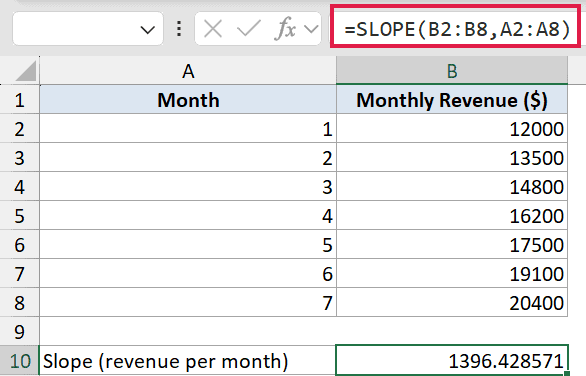Select cell with month value 5
This screenshot has width=586, height=376.
click(188, 244)
